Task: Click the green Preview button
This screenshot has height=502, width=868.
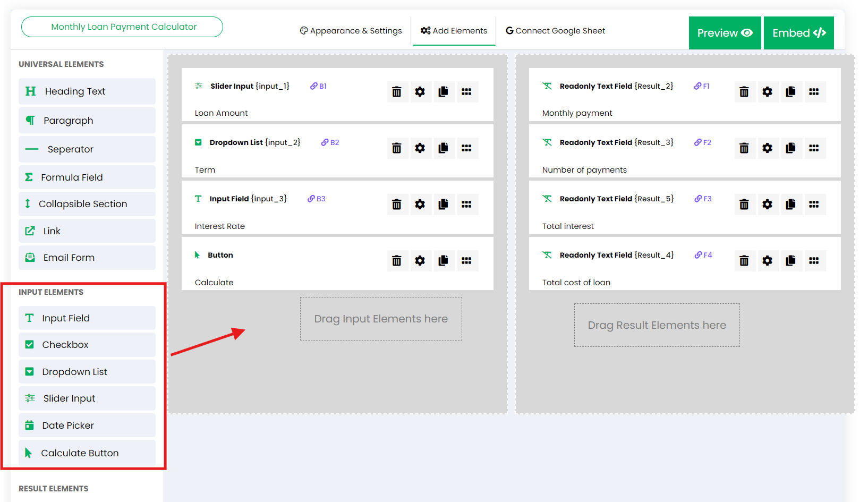Action: [x=725, y=33]
